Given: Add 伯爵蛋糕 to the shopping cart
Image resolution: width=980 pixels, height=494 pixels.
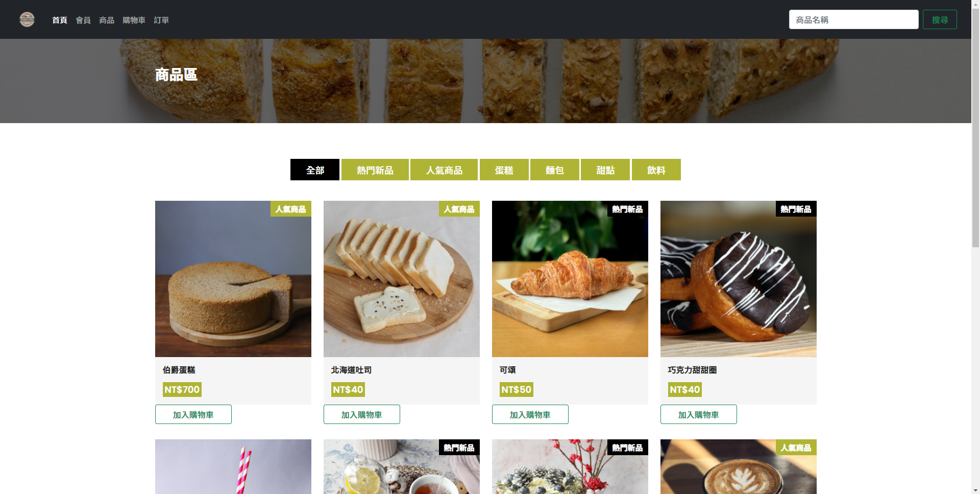Looking at the screenshot, I should coord(193,414).
